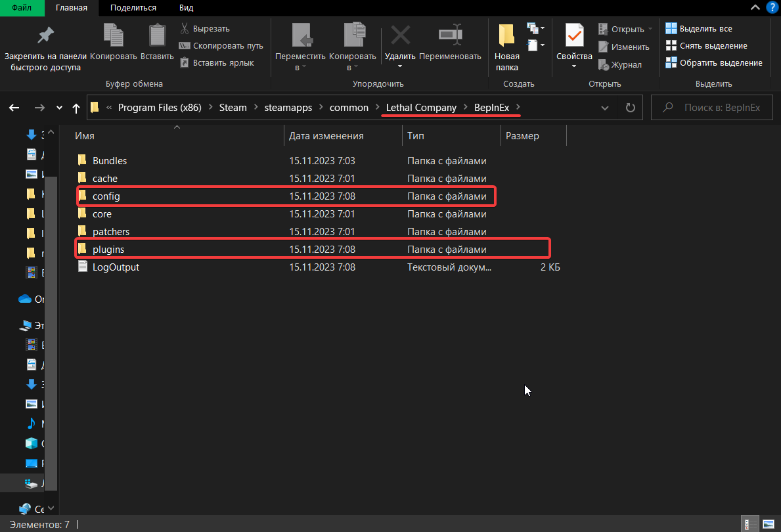The height and width of the screenshot is (532, 781).
Task: Click Вставить ярлык command
Action: 217,62
